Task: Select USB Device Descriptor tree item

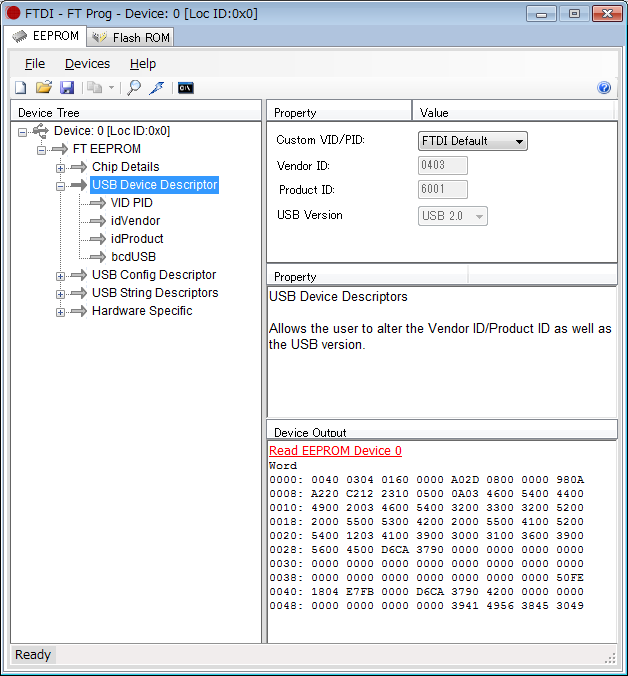Action: [x=154, y=185]
